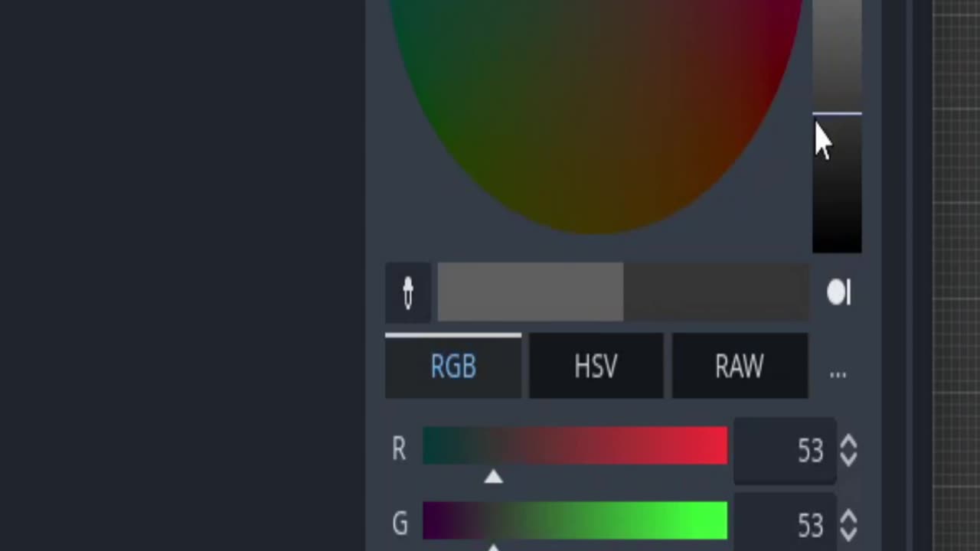
Task: Select the old darker color preview swatch
Action: click(716, 292)
